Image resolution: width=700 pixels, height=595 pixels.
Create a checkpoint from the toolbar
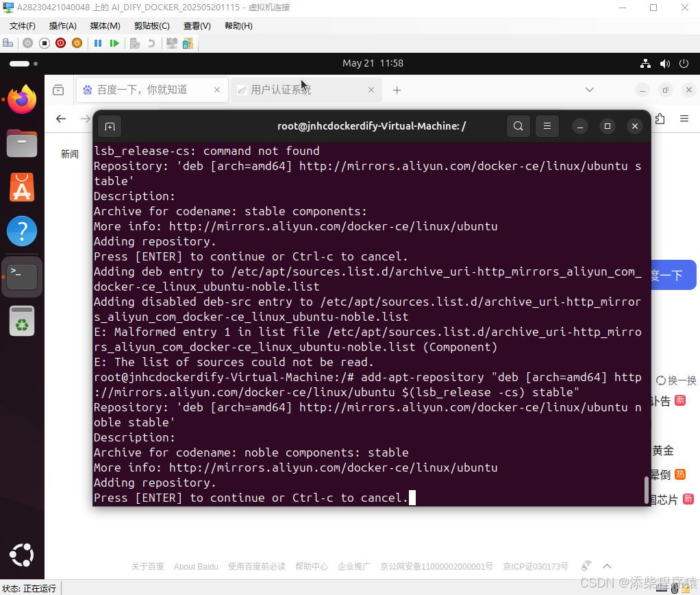135,43
